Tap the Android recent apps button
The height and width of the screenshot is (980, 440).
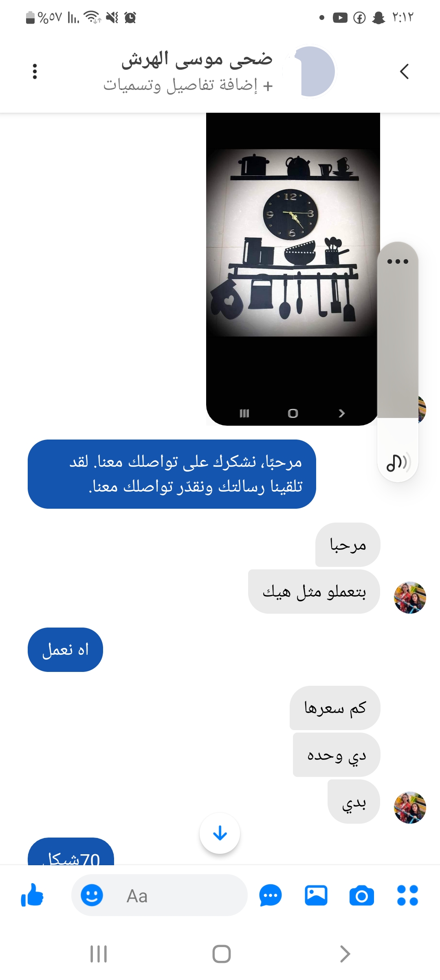coord(99,954)
